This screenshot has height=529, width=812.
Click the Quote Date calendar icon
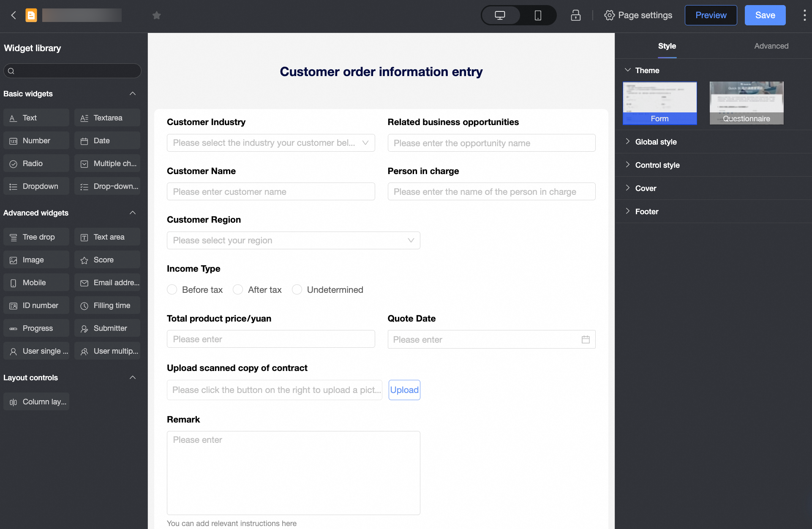coord(586,339)
